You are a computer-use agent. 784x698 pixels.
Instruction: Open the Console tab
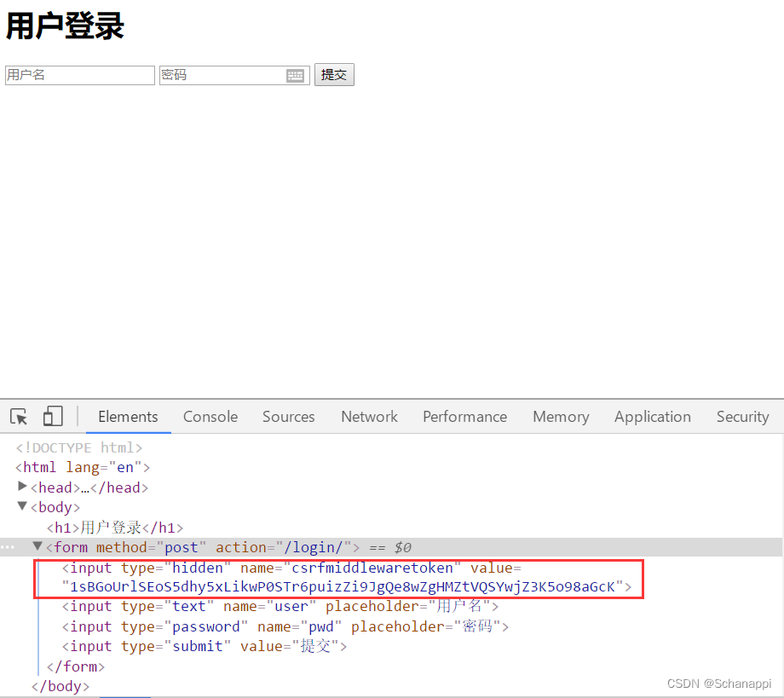[210, 417]
